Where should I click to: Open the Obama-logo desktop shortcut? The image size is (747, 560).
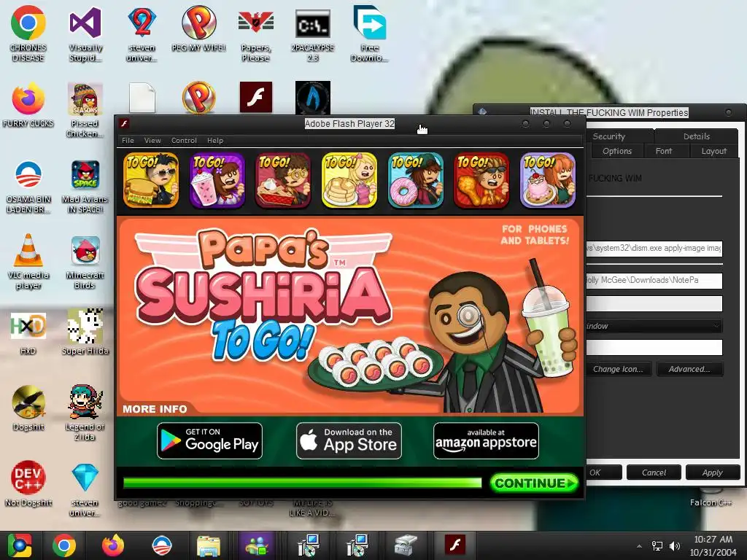pos(28,186)
